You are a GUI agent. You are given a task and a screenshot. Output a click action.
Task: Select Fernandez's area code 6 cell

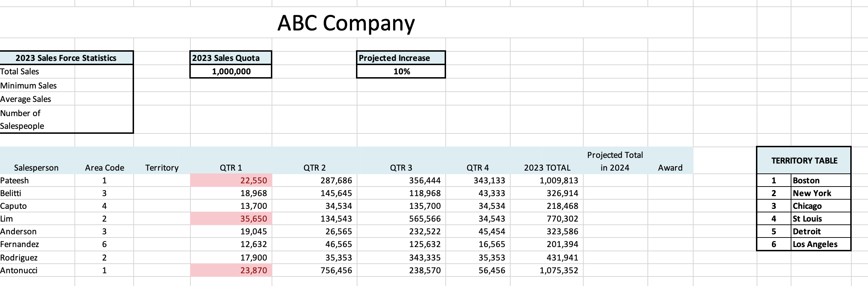[x=104, y=244]
